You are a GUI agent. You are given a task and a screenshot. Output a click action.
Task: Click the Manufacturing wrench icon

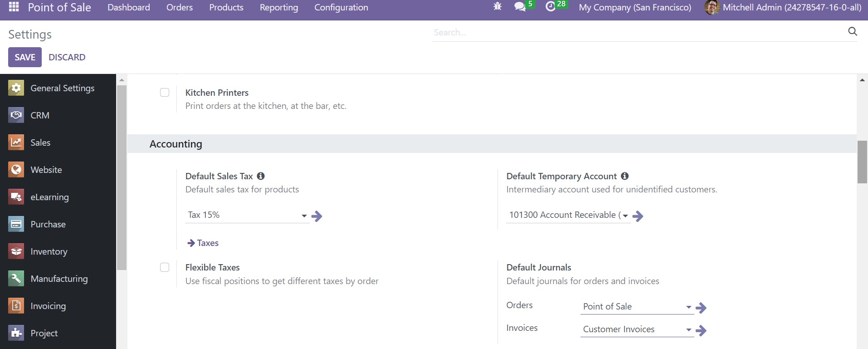click(x=16, y=279)
